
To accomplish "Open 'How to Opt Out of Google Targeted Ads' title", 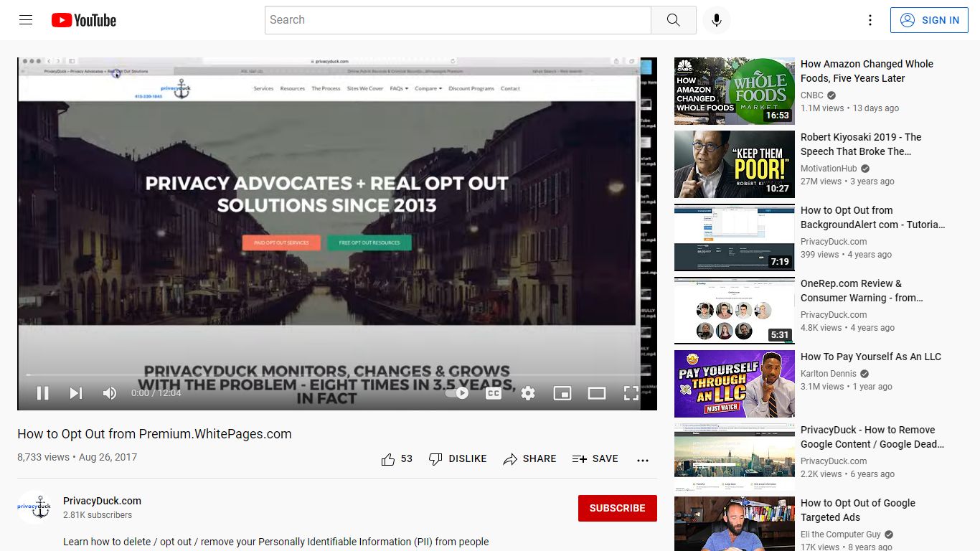I will 858,510.
